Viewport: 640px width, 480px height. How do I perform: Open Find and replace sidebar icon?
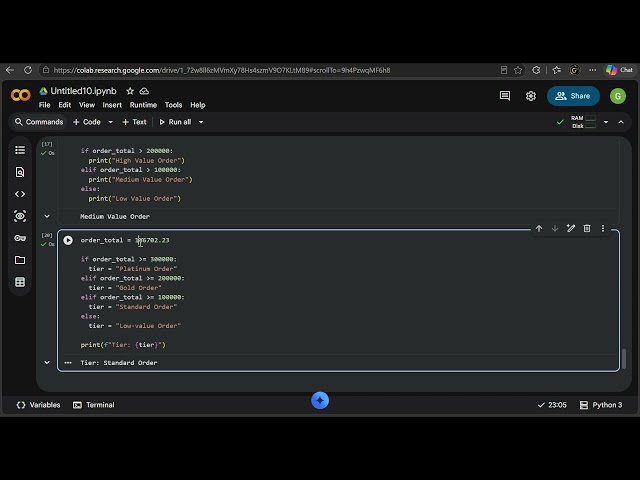(20, 172)
